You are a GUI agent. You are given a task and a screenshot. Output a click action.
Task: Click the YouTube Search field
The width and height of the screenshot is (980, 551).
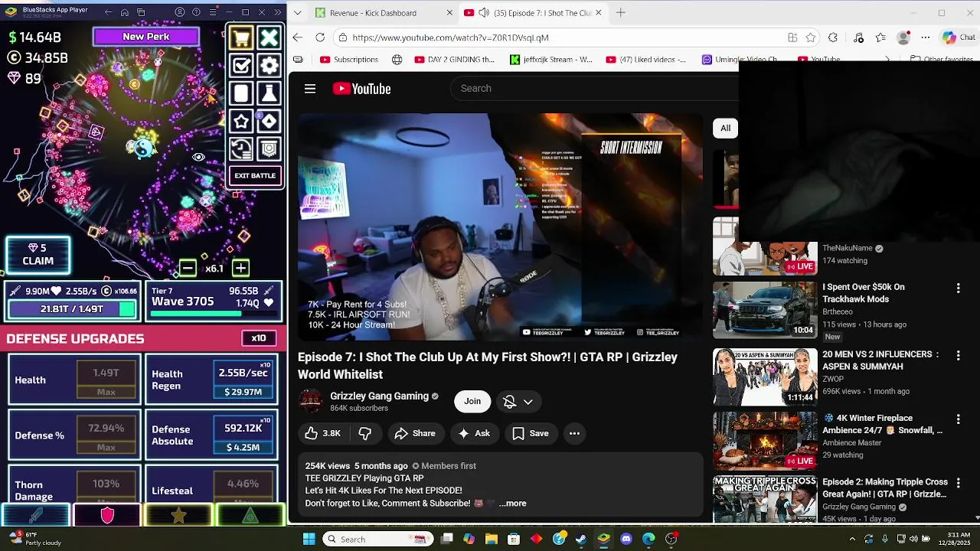tap(594, 88)
